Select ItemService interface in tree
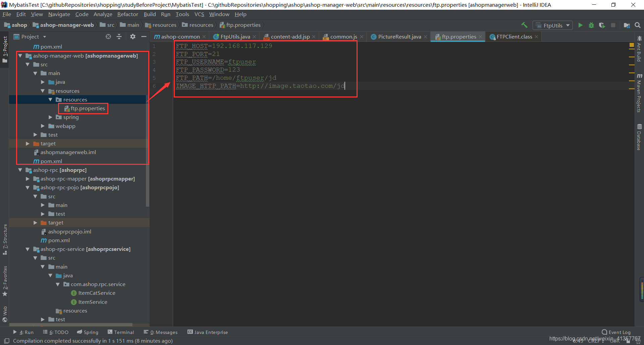Screen dimensions: 644x345 [89, 302]
